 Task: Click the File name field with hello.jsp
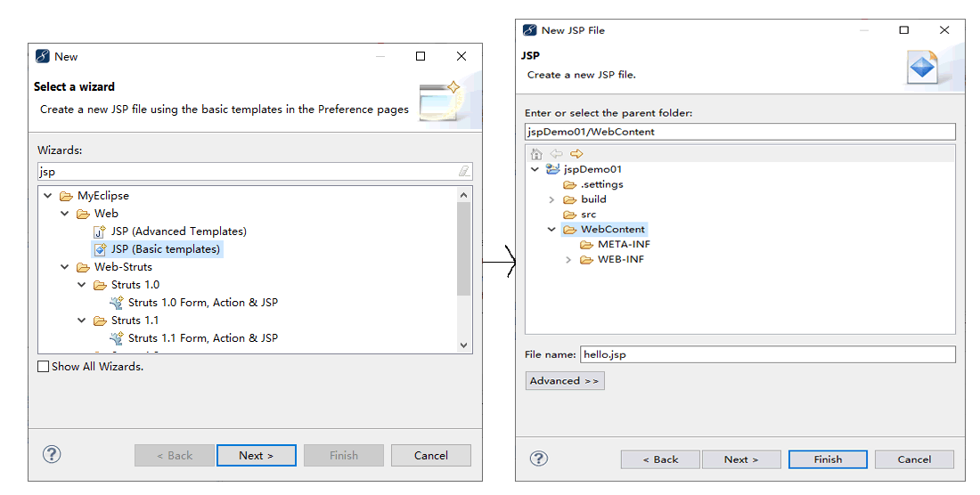click(x=767, y=354)
